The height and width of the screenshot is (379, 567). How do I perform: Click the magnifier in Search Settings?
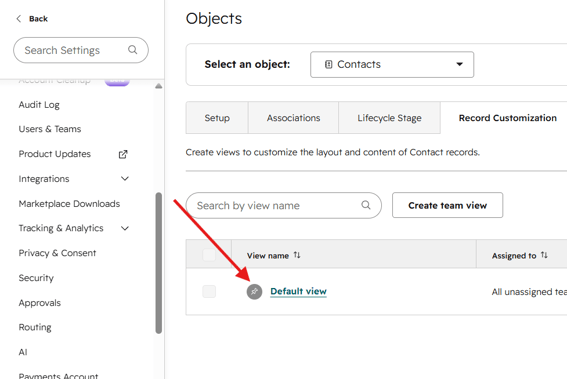(133, 50)
